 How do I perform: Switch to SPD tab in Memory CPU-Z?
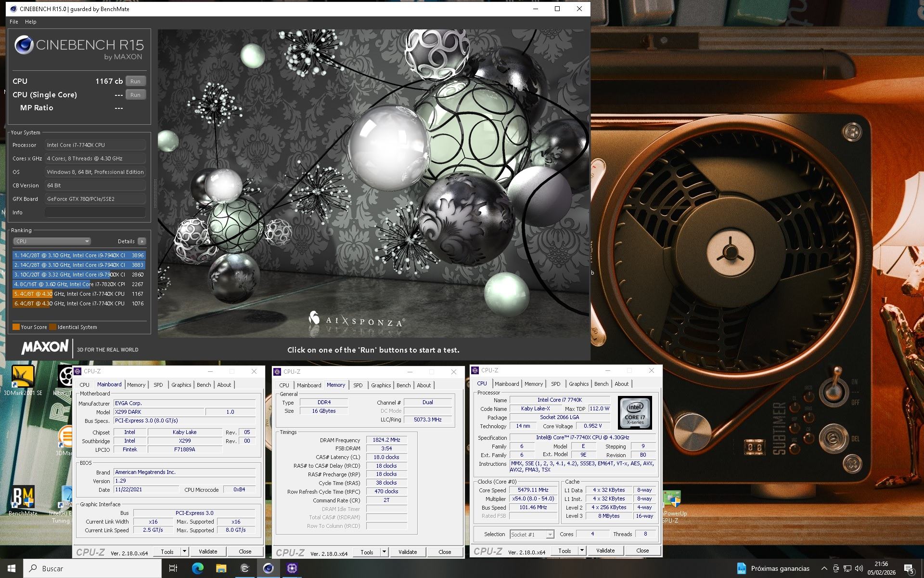tap(358, 385)
